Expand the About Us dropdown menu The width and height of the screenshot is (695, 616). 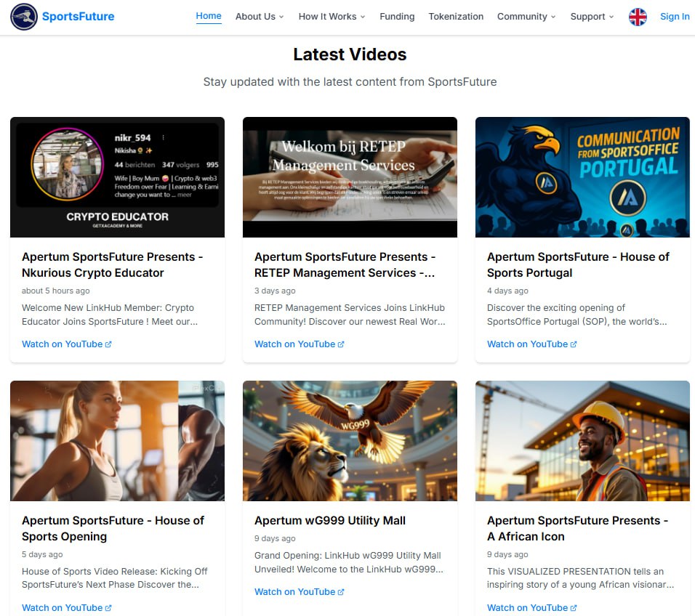point(259,17)
